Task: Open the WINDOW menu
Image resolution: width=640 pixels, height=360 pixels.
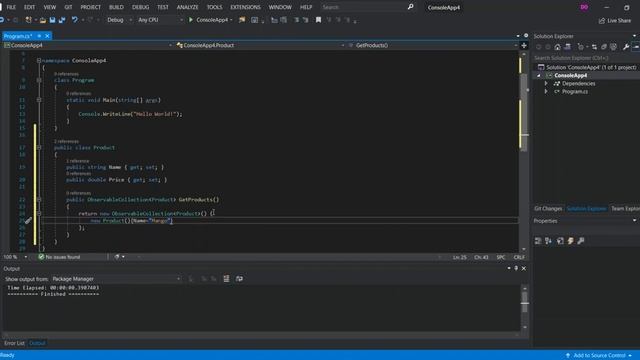Action: click(280, 7)
